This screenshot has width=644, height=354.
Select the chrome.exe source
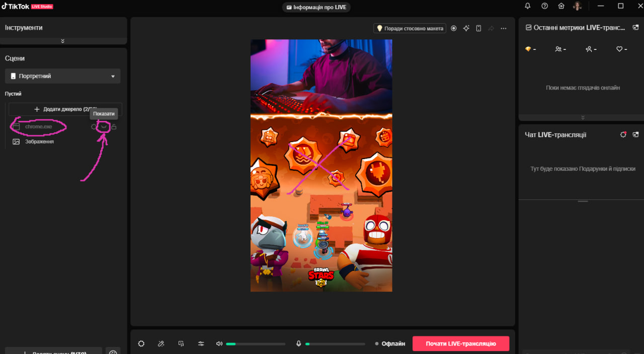pos(39,127)
